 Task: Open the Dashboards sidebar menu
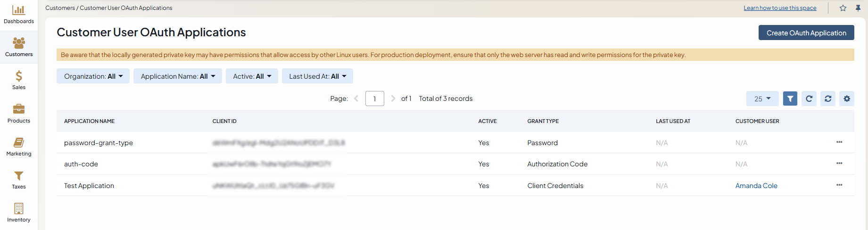pos(19,15)
